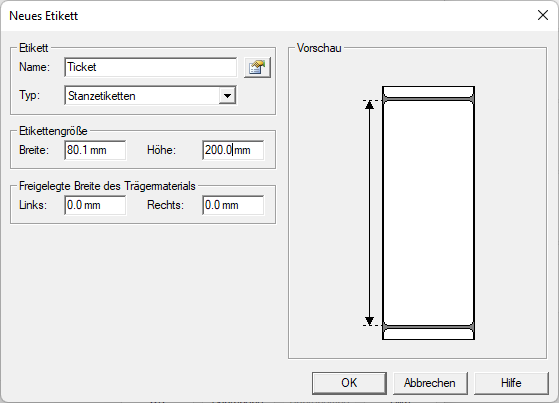Click the Rechts: label text
The image size is (559, 403).
pos(165,205)
